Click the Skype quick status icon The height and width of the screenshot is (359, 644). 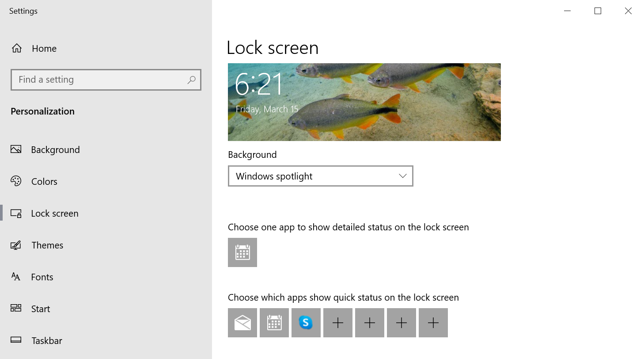coord(306,323)
